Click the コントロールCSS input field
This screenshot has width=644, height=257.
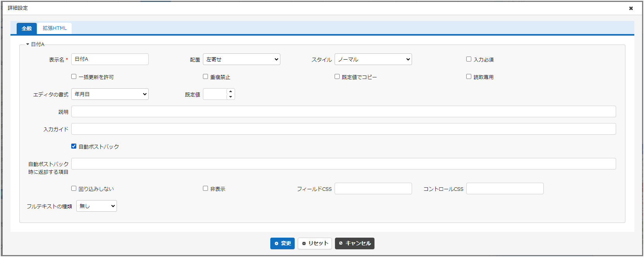pos(505,188)
